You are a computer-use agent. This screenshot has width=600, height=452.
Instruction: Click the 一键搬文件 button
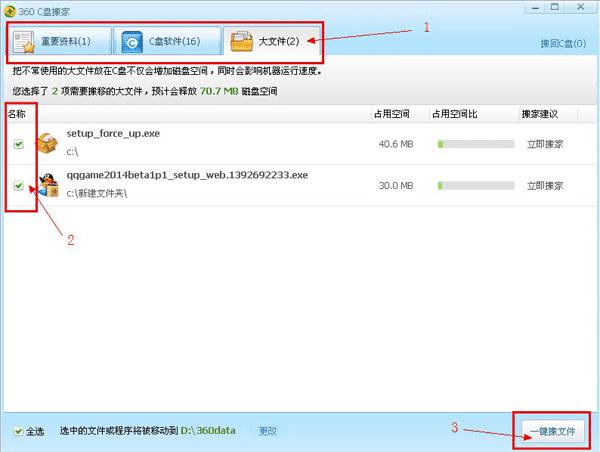coord(553,431)
